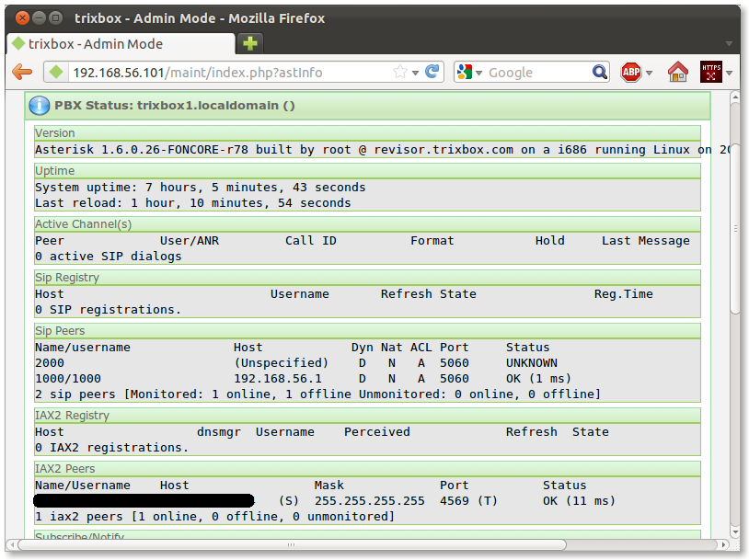749x560 pixels.
Task: Click SIP peer 2000 row name
Action: pos(49,363)
